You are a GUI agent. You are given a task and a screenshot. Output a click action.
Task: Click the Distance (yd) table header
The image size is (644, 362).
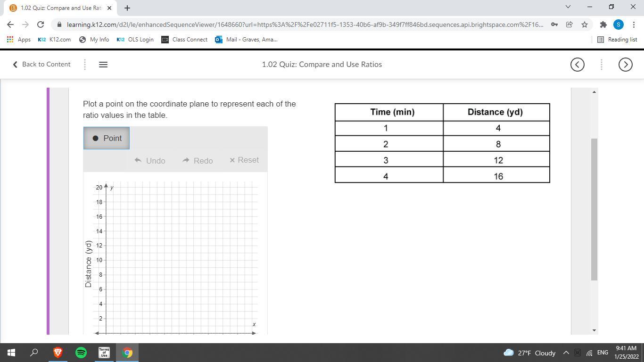pyautogui.click(x=496, y=112)
